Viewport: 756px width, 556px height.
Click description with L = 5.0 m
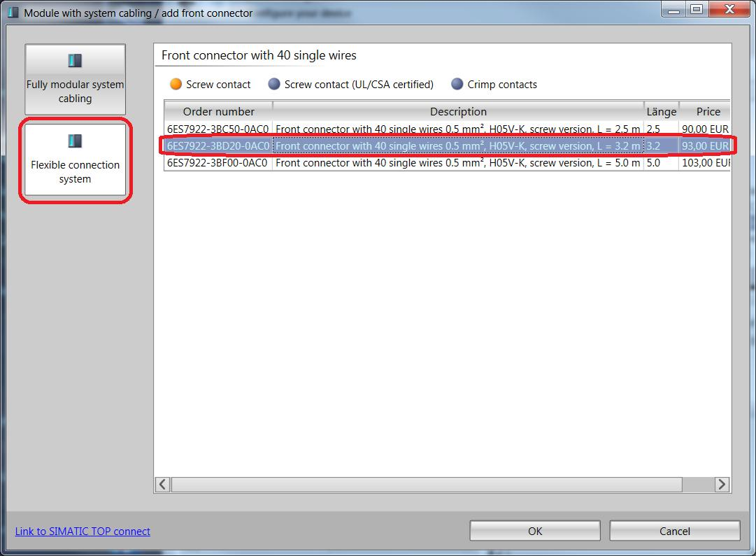458,163
